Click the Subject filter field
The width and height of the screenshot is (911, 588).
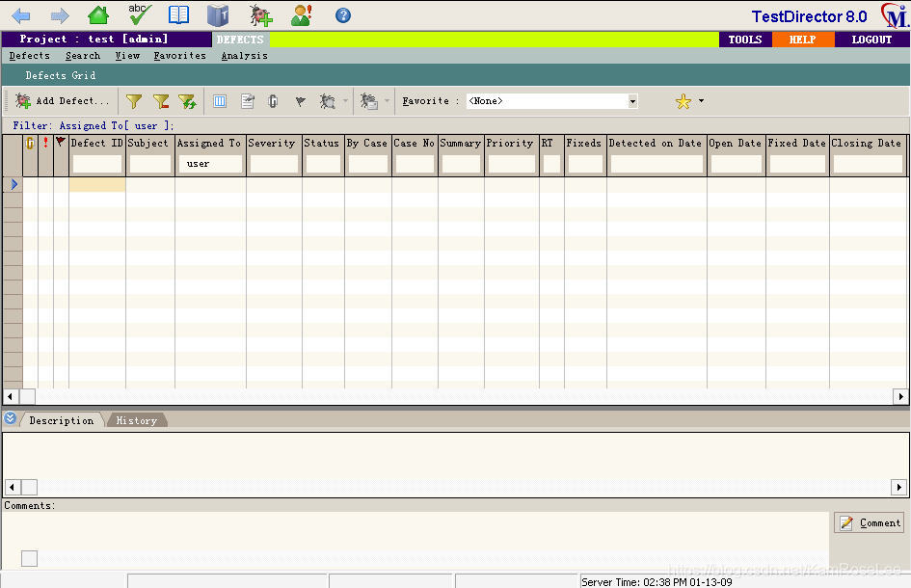pyautogui.click(x=149, y=164)
